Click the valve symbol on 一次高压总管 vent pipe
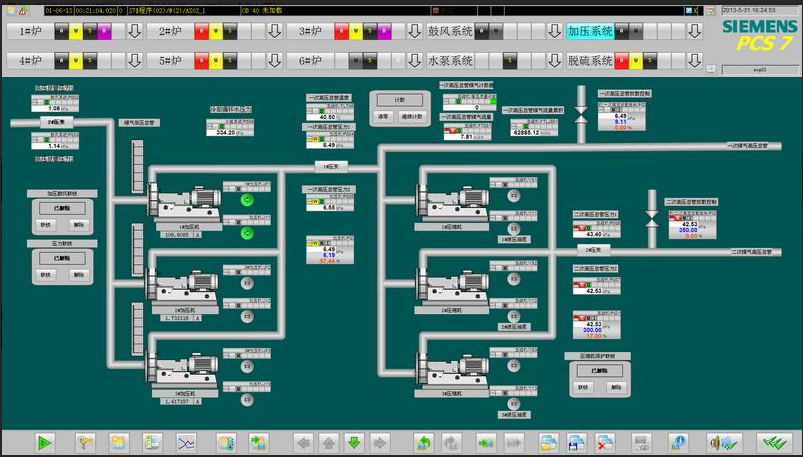This screenshot has width=803, height=457. click(581, 115)
